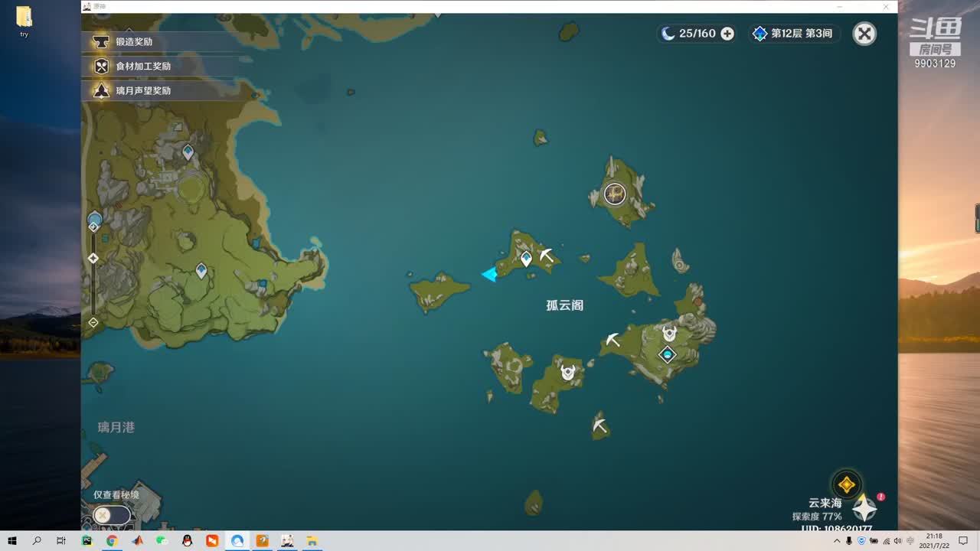The image size is (980, 551).
Task: Close the map with the X button
Action: [864, 34]
